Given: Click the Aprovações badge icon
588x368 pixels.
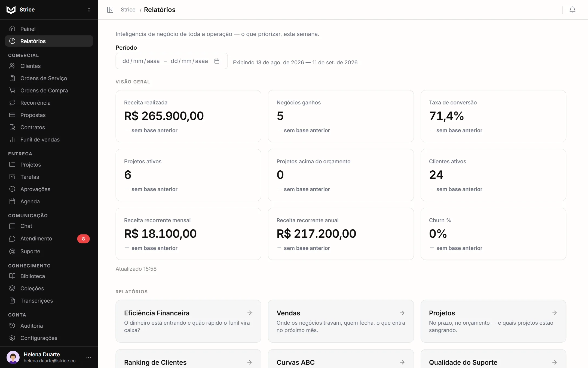Looking at the screenshot, I should (12, 189).
